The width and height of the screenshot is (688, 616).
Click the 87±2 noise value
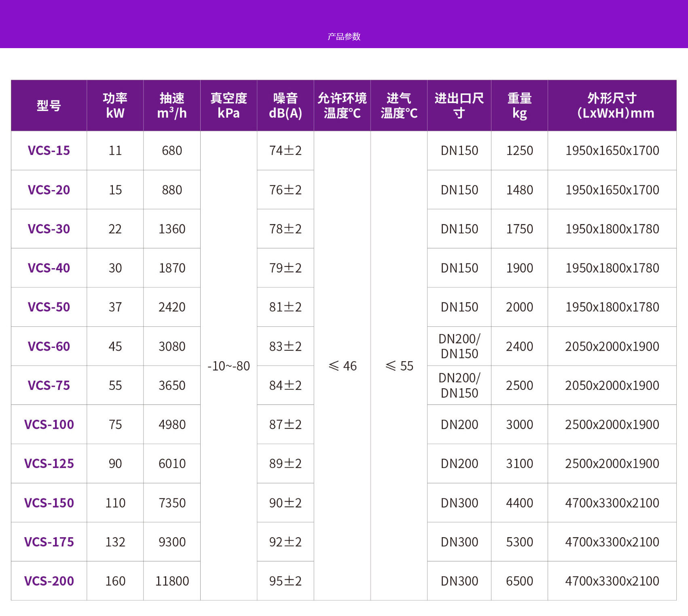pos(286,424)
